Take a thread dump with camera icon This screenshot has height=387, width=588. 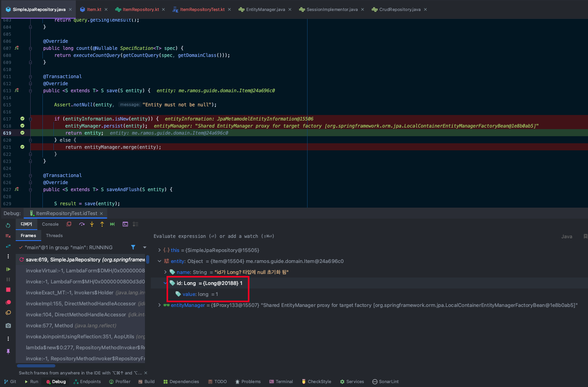click(x=8, y=326)
